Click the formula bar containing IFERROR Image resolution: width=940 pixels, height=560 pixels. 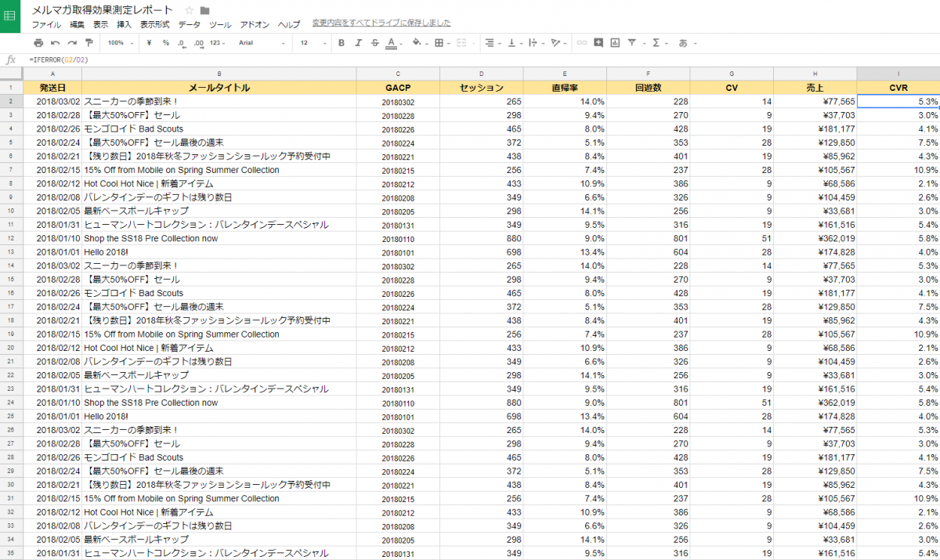pyautogui.click(x=470, y=60)
